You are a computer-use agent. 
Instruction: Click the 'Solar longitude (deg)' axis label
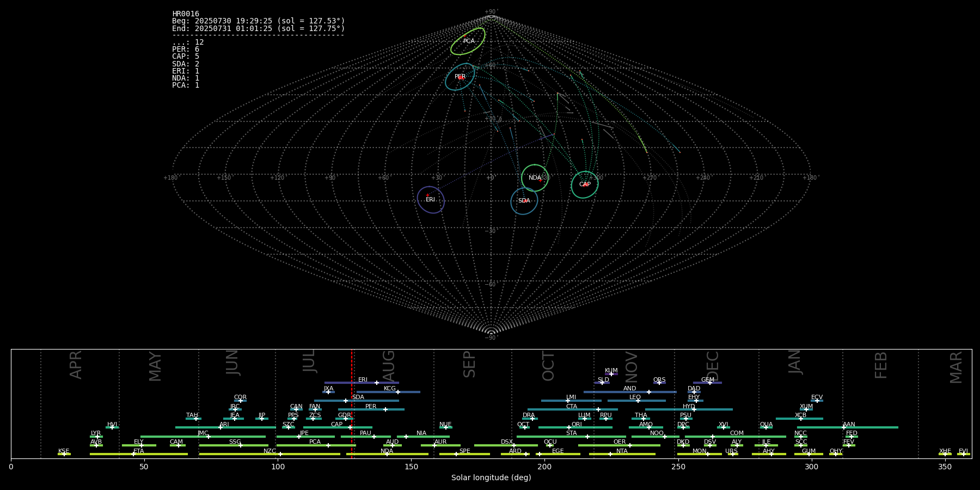click(x=491, y=477)
